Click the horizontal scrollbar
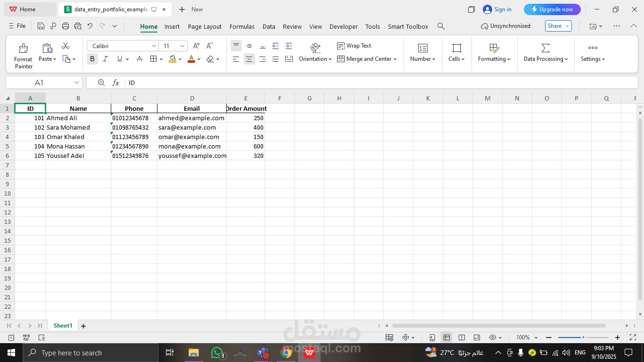Image resolution: width=644 pixels, height=362 pixels. coord(499,326)
